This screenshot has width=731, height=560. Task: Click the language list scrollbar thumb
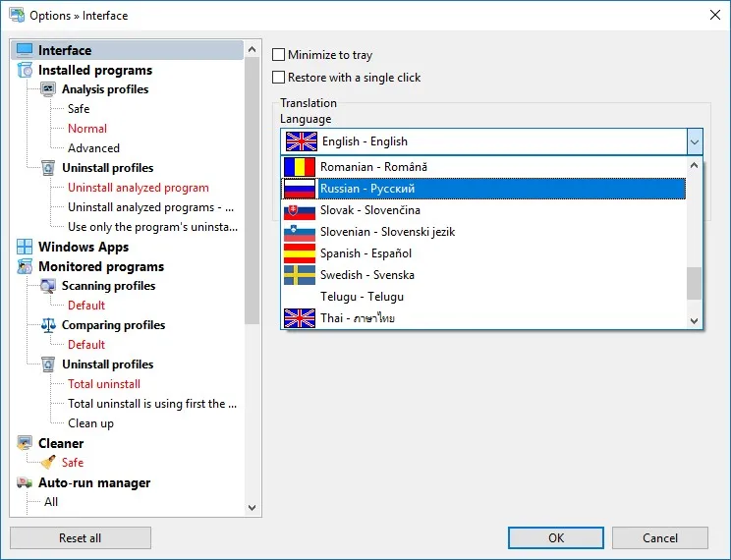point(695,283)
